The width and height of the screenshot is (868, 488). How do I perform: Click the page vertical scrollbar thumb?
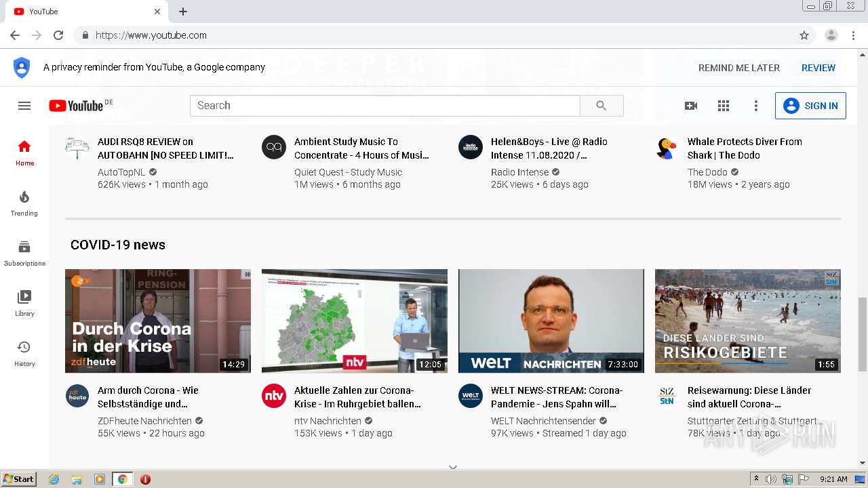pyautogui.click(x=863, y=334)
